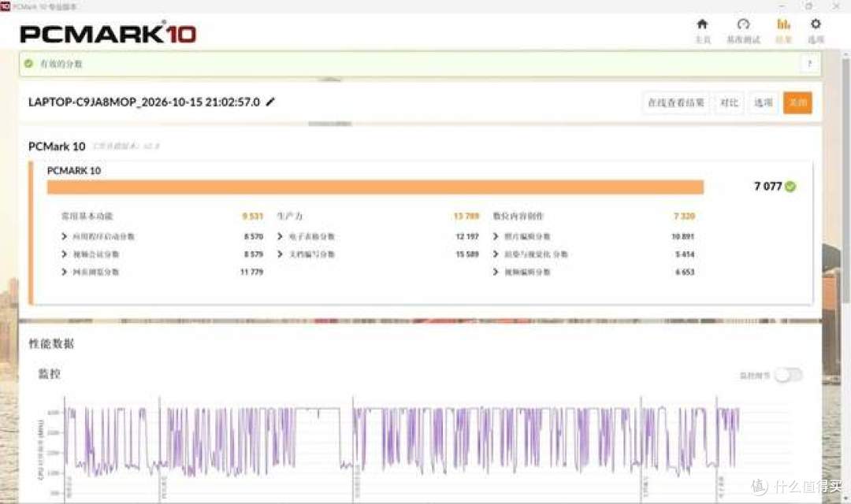The height and width of the screenshot is (504, 851).
Task: Toggle the 监控细节 monitoring details switch
Action: pyautogui.click(x=788, y=375)
